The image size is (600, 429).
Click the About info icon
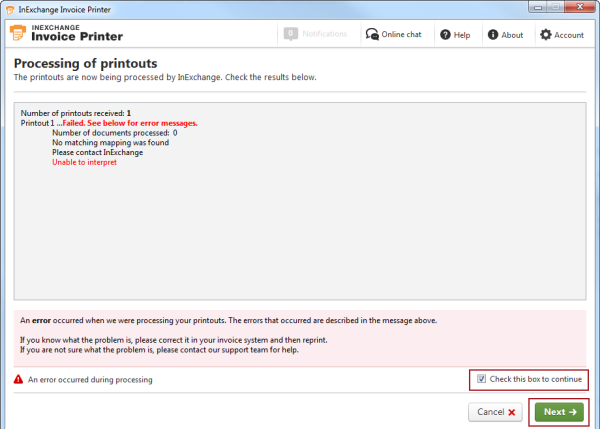pyautogui.click(x=493, y=35)
